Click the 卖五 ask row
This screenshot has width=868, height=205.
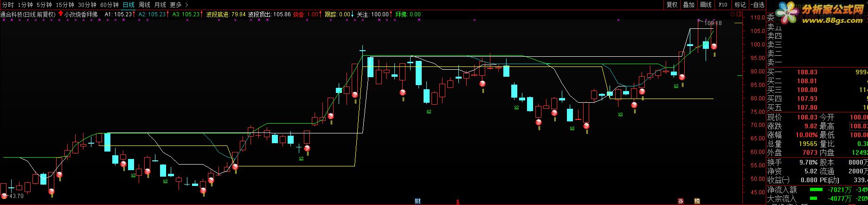[x=817, y=27]
